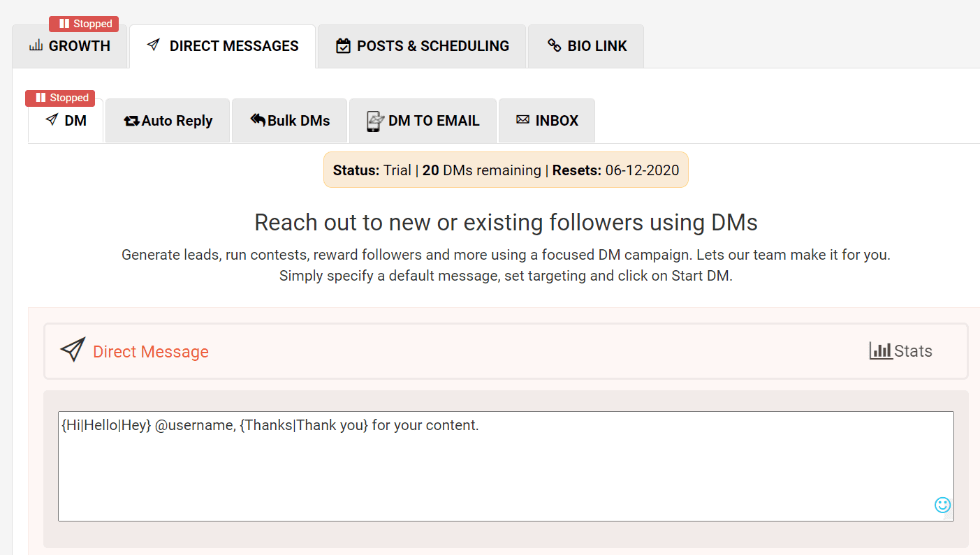The height and width of the screenshot is (555, 980).
Task: Click the bar chart icon next to Stats
Action: tap(879, 350)
